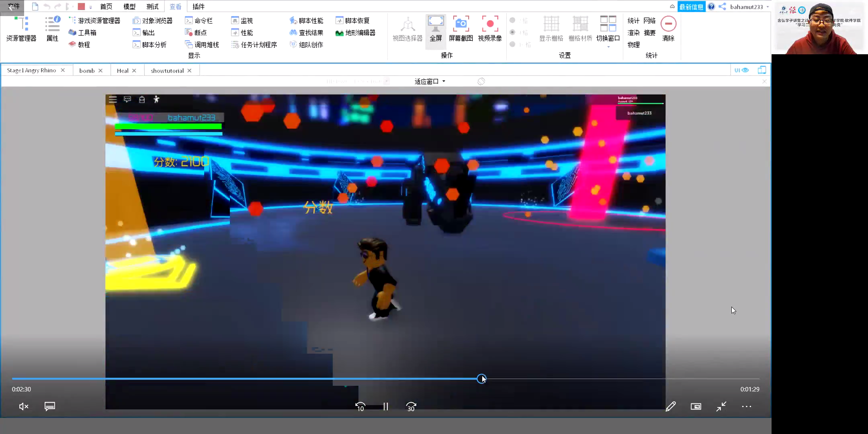Viewport: 868px width, 434px height.
Task: Open 属性 properties panel
Action: (52, 28)
